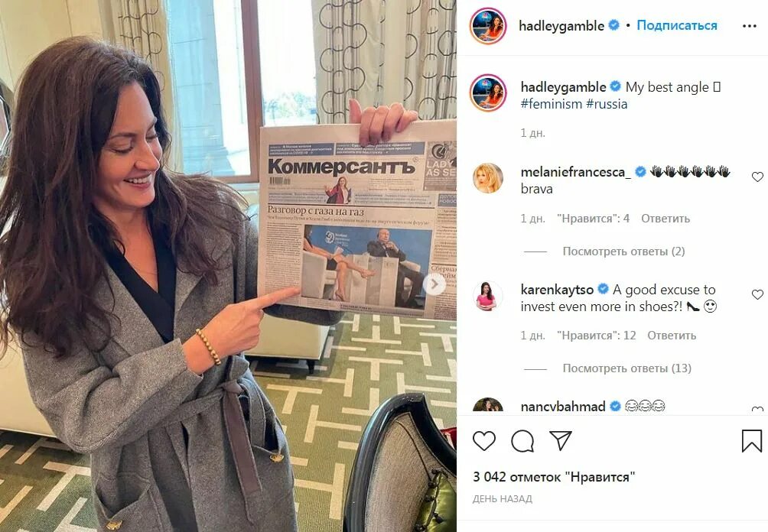Viewport: 768px width, 532px height.
Task: Go to next photo carousel arrow
Action: (434, 284)
